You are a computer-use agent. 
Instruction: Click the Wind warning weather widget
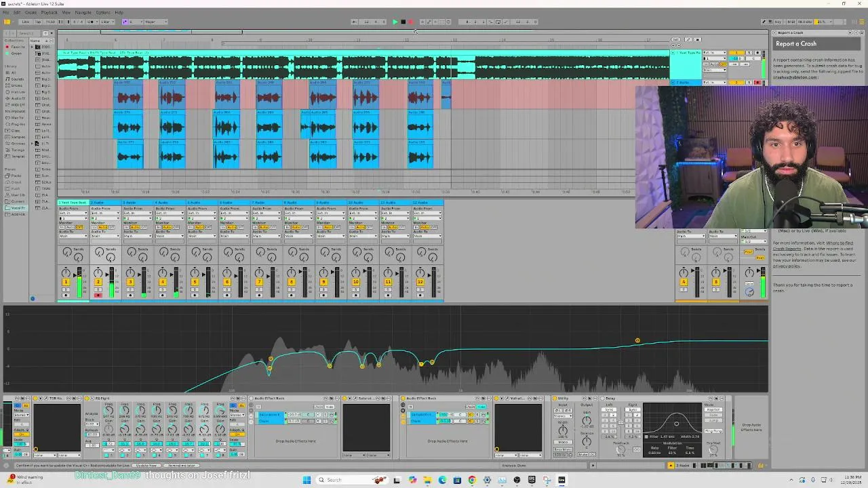[26, 479]
